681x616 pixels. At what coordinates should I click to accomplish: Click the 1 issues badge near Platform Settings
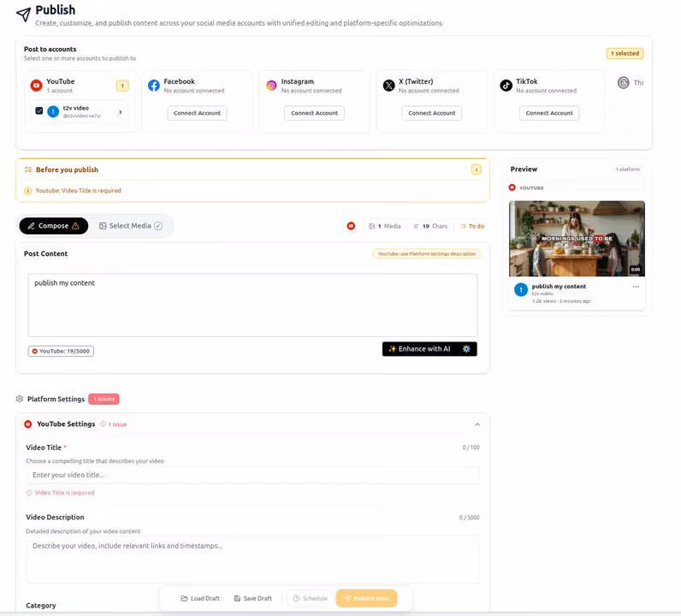(104, 399)
